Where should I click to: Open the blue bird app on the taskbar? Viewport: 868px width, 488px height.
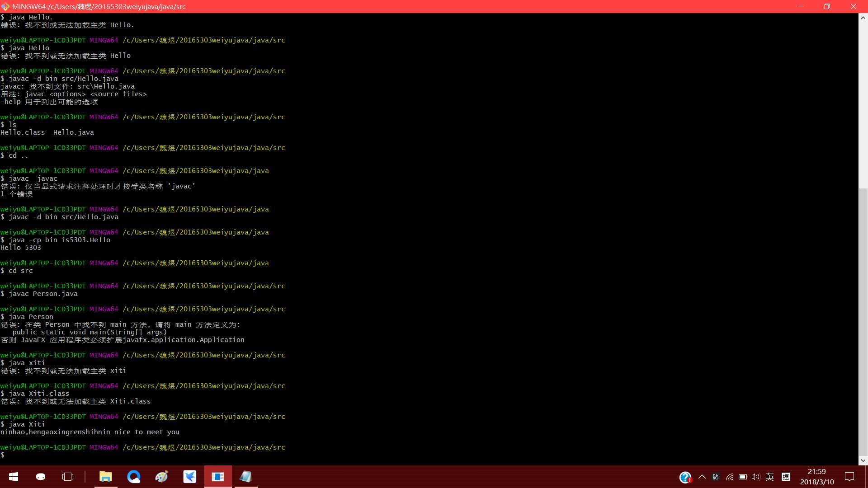pyautogui.click(x=190, y=477)
